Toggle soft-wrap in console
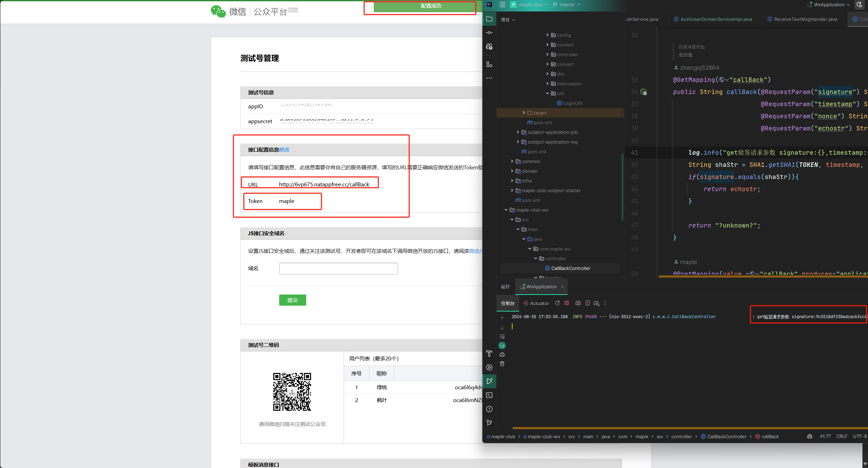The height and width of the screenshot is (468, 868). pos(502,337)
